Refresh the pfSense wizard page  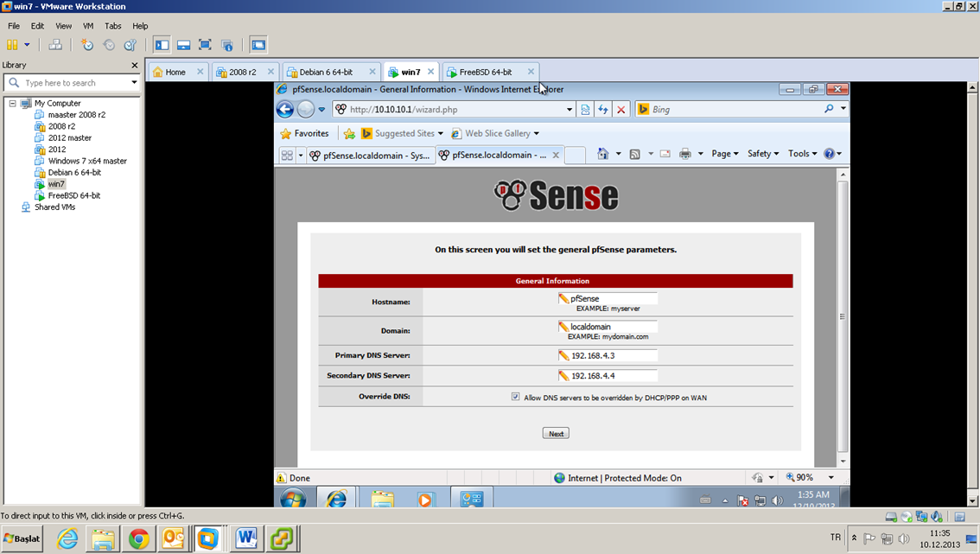[x=603, y=110]
